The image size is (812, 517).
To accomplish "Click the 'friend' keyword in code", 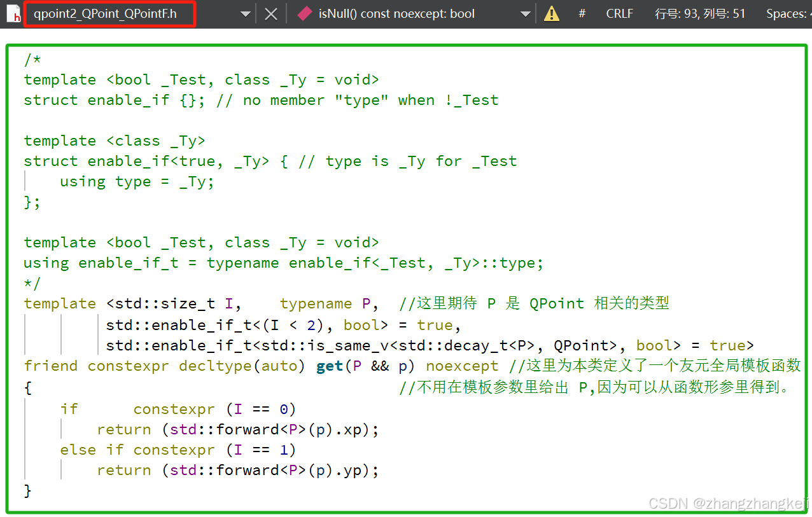I will click(51, 366).
